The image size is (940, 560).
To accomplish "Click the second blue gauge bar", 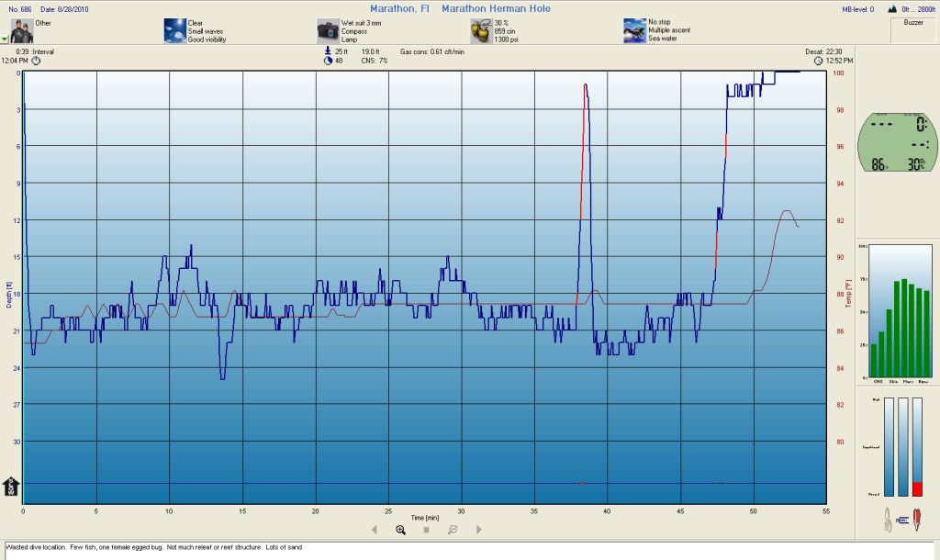I will click(x=903, y=447).
